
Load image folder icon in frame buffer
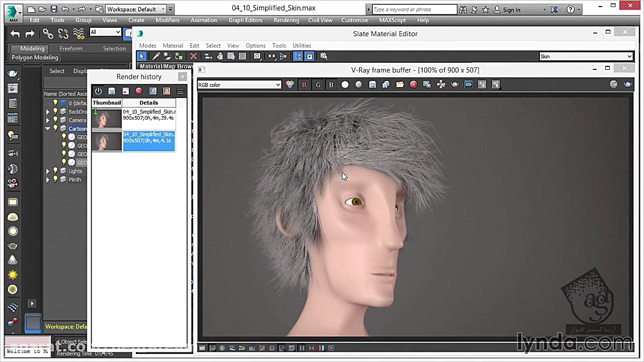400,84
